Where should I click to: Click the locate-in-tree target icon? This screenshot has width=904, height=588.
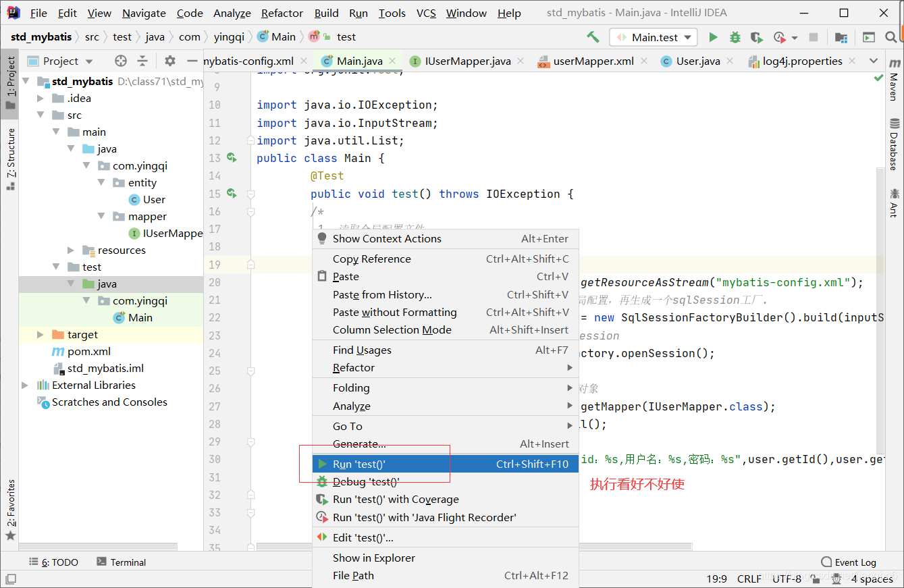(121, 61)
